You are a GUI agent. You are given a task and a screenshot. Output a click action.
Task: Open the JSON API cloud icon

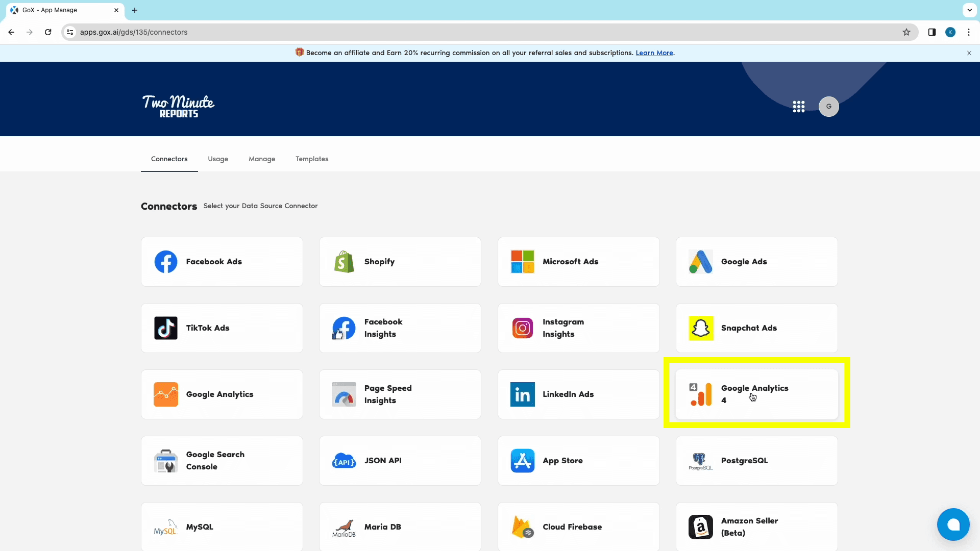(x=344, y=461)
